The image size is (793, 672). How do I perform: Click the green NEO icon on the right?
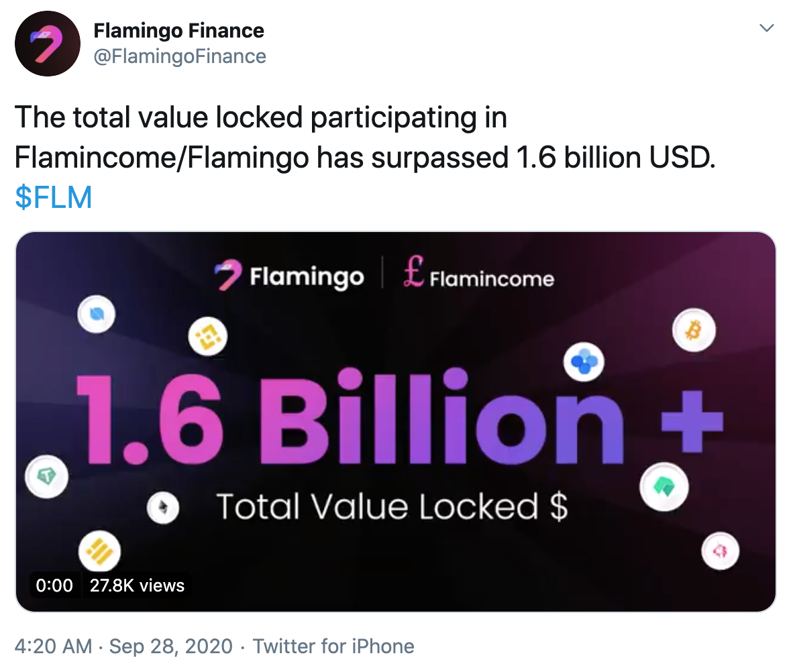[x=665, y=488]
